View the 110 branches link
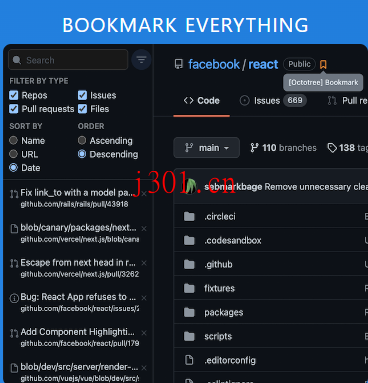 pos(283,148)
